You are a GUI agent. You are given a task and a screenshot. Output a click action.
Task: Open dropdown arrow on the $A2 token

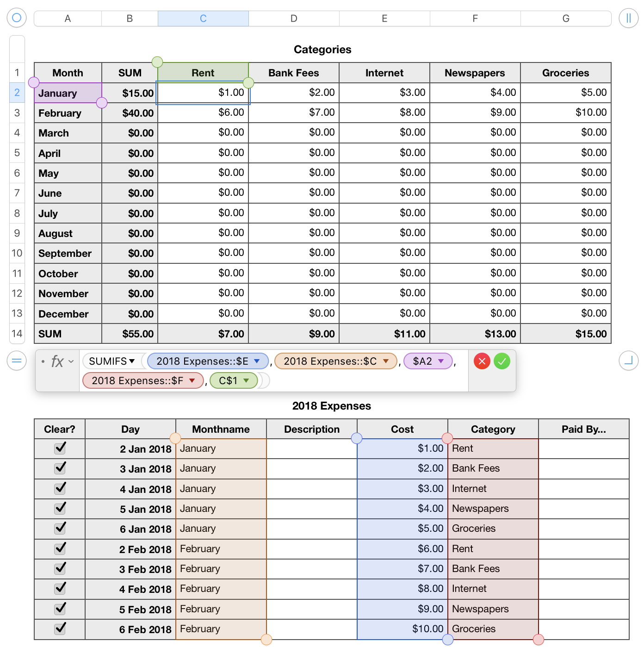pyautogui.click(x=441, y=361)
